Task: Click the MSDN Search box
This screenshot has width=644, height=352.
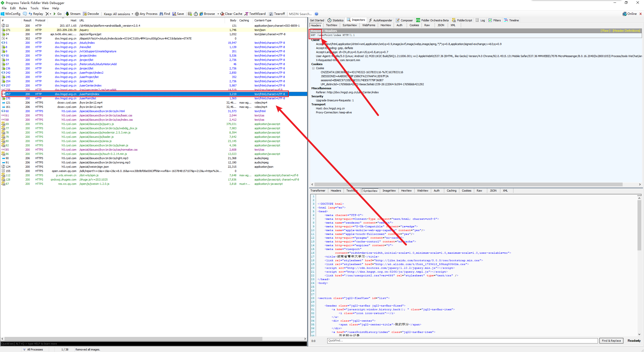Action: point(300,14)
